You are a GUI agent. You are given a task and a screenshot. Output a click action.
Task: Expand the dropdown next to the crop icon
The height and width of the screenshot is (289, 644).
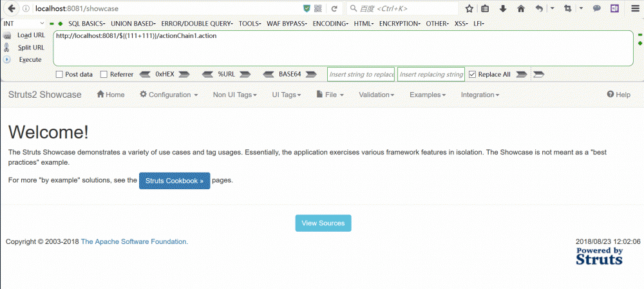coord(581,8)
